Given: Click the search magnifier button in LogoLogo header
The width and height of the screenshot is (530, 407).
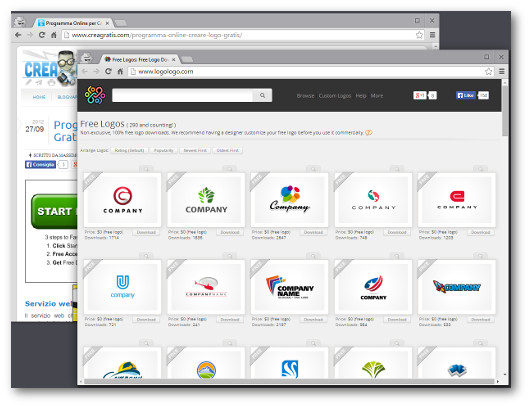Looking at the screenshot, I should (262, 96).
